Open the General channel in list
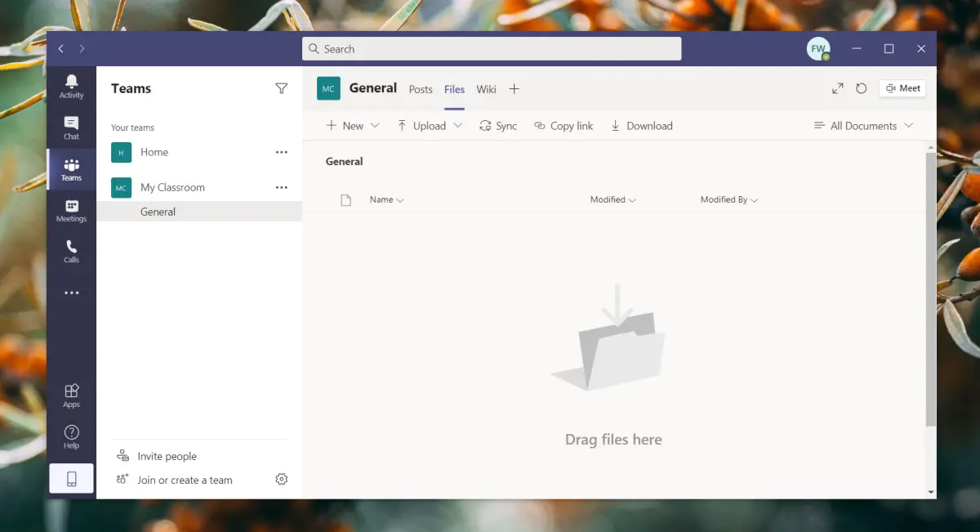This screenshot has width=980, height=532. (x=199, y=212)
